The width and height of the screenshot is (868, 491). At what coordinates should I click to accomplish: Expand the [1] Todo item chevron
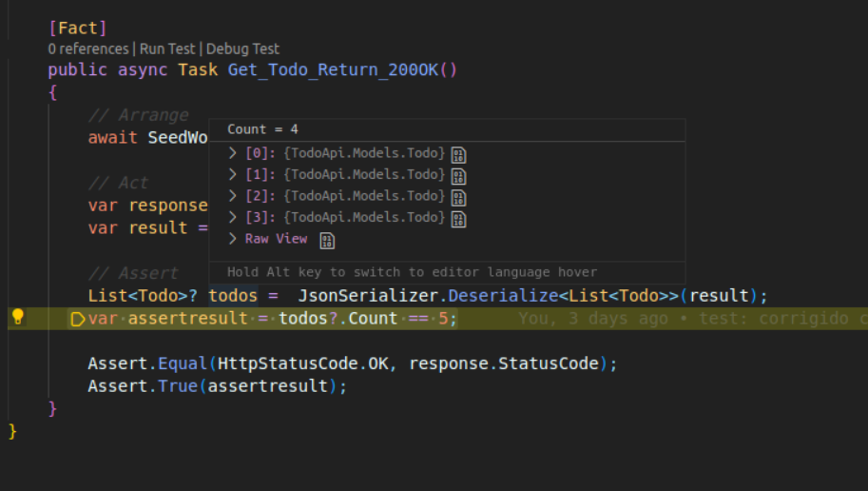pos(233,174)
